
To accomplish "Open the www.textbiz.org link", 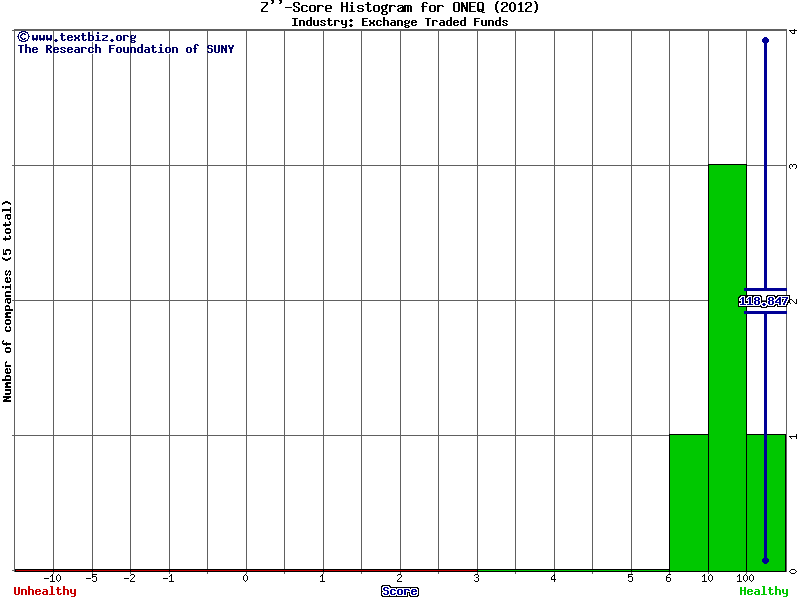I will point(83,37).
